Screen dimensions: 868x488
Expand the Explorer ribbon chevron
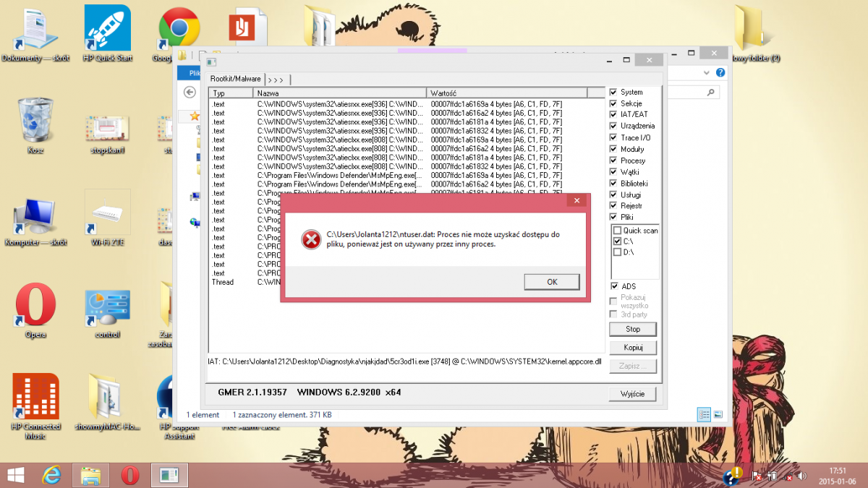click(x=707, y=73)
